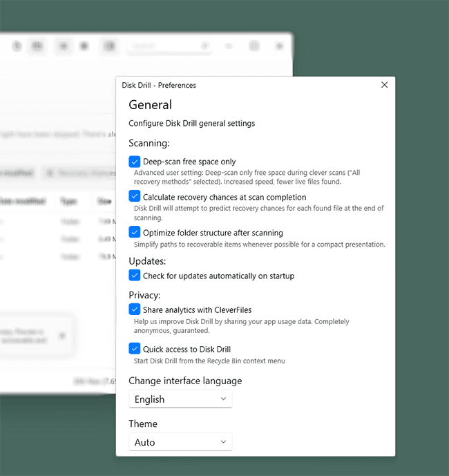The height and width of the screenshot is (476, 449).
Task: Click 'Configure Disk Drill general settings' text
Action: (x=192, y=123)
